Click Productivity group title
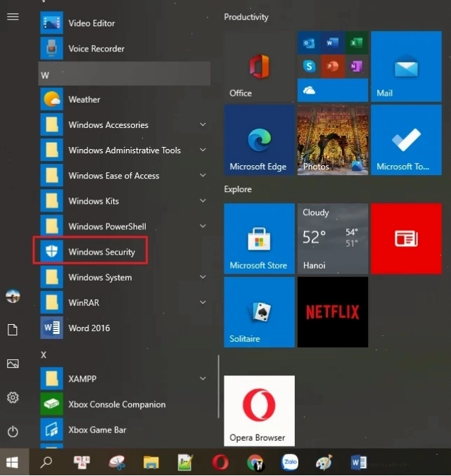This screenshot has height=476, width=451. coord(246,17)
